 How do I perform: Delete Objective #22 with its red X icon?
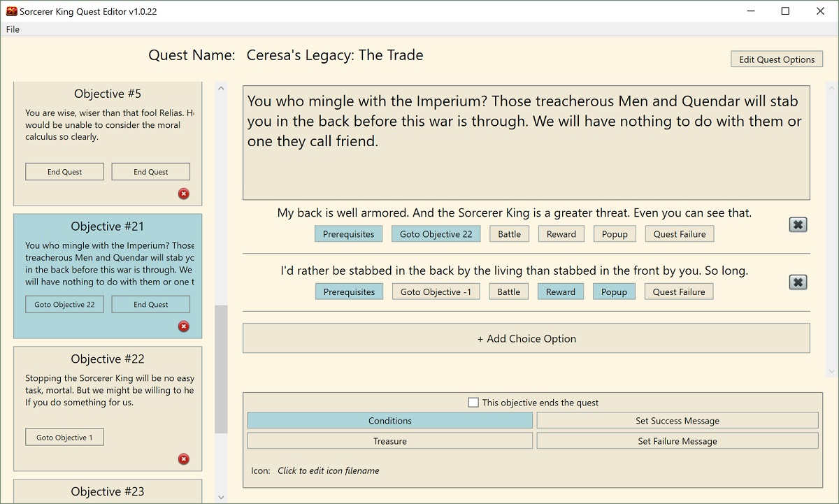pyautogui.click(x=184, y=459)
